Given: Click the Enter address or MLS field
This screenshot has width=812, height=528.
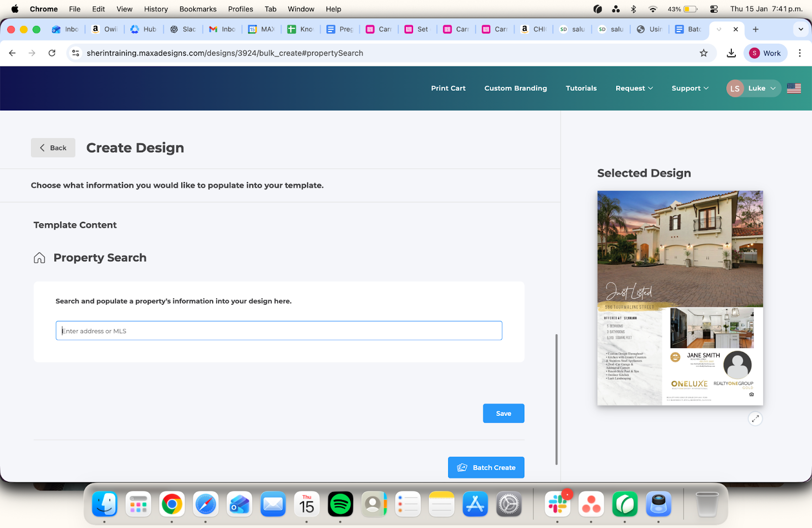Looking at the screenshot, I should pos(279,331).
